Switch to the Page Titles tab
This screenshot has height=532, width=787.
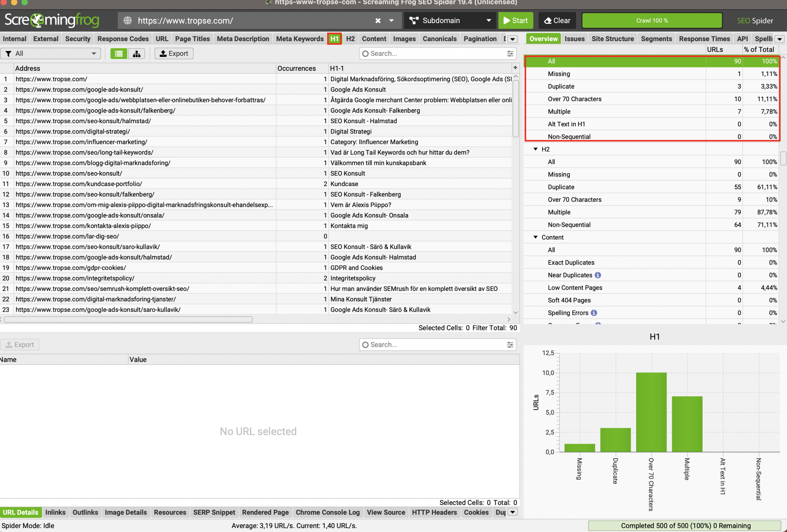coord(192,39)
